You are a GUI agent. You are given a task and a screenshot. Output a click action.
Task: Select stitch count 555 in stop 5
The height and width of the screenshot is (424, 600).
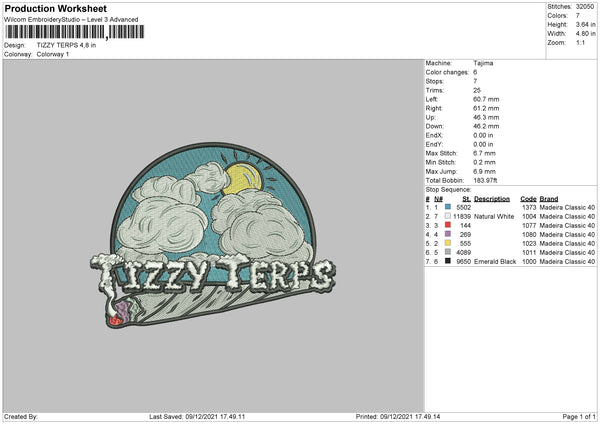pyautogui.click(x=466, y=243)
